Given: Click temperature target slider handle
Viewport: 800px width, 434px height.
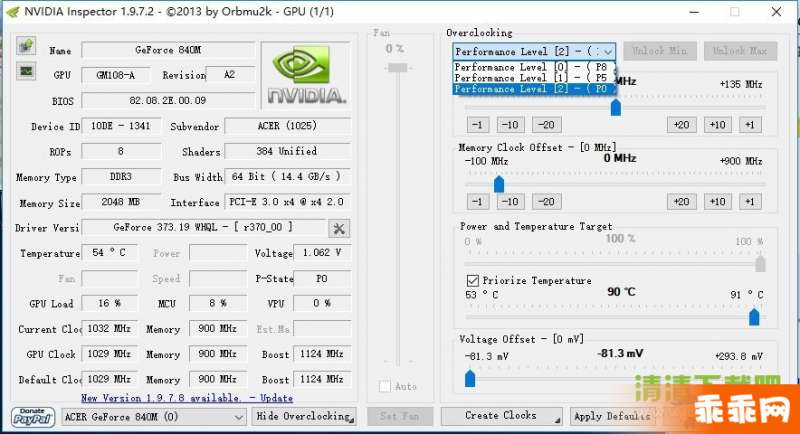Looking at the screenshot, I should coord(754,317).
